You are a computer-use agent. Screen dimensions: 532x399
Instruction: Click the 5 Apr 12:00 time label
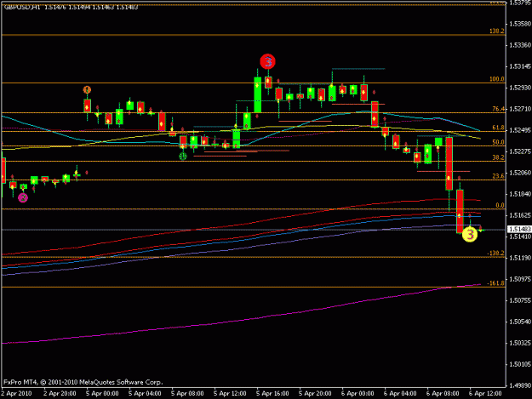(230, 394)
